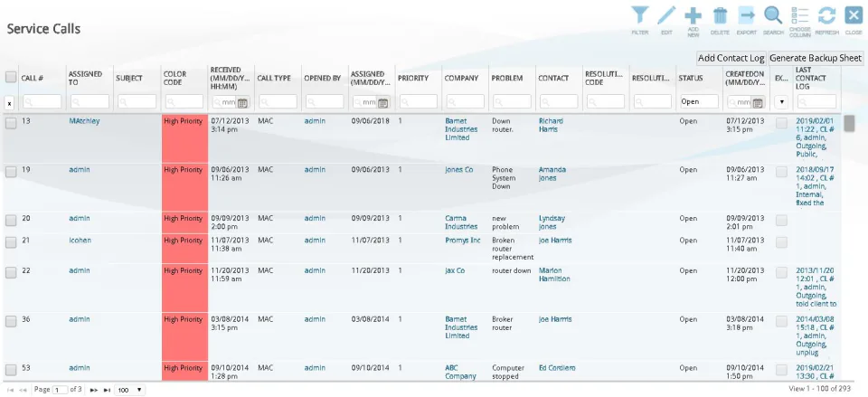Clear filters with the x button
Screen dimensions: 868x397
click(x=10, y=102)
